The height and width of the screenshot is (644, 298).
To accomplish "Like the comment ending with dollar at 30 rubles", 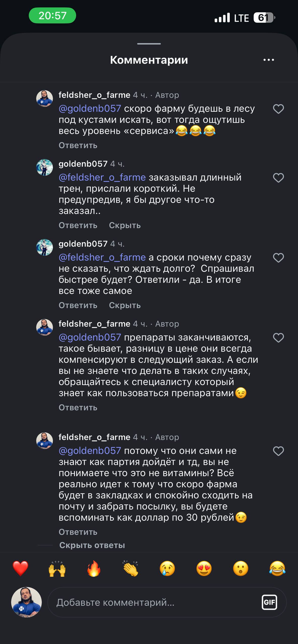I will [x=278, y=451].
